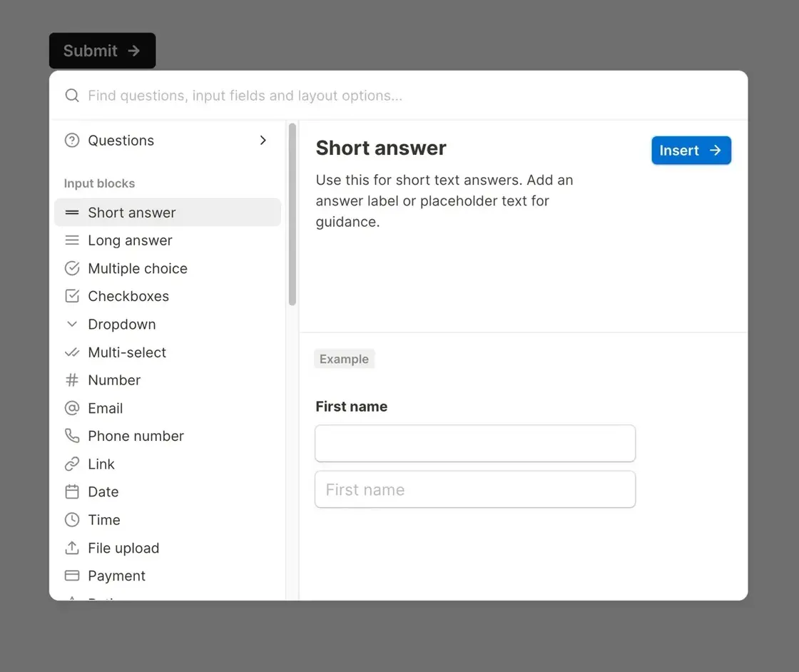Viewport: 799px width, 672px height.
Task: Click the Multi-select double-check icon
Action: coord(72,352)
